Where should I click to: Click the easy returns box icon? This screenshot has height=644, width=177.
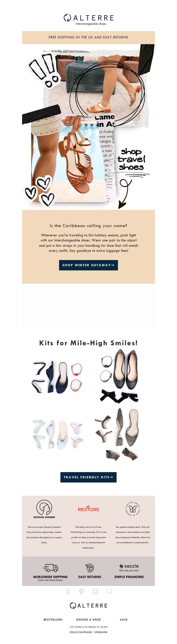(90, 568)
